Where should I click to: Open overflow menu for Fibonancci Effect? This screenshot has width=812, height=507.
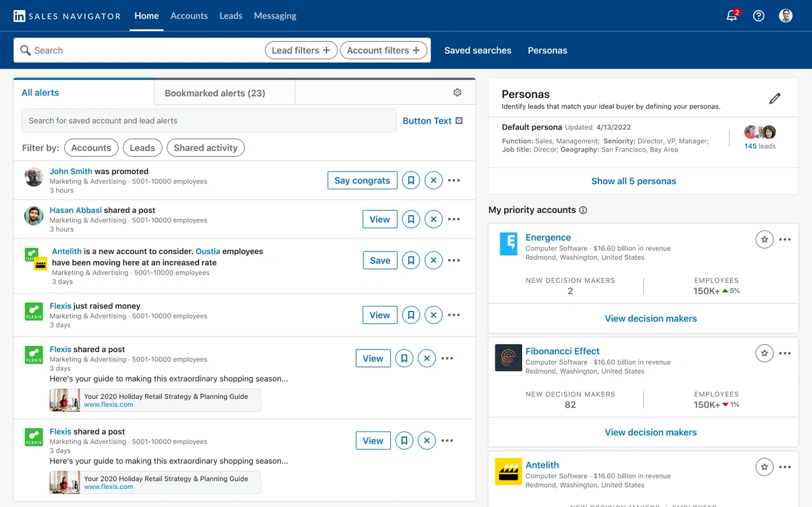pyautogui.click(x=785, y=353)
